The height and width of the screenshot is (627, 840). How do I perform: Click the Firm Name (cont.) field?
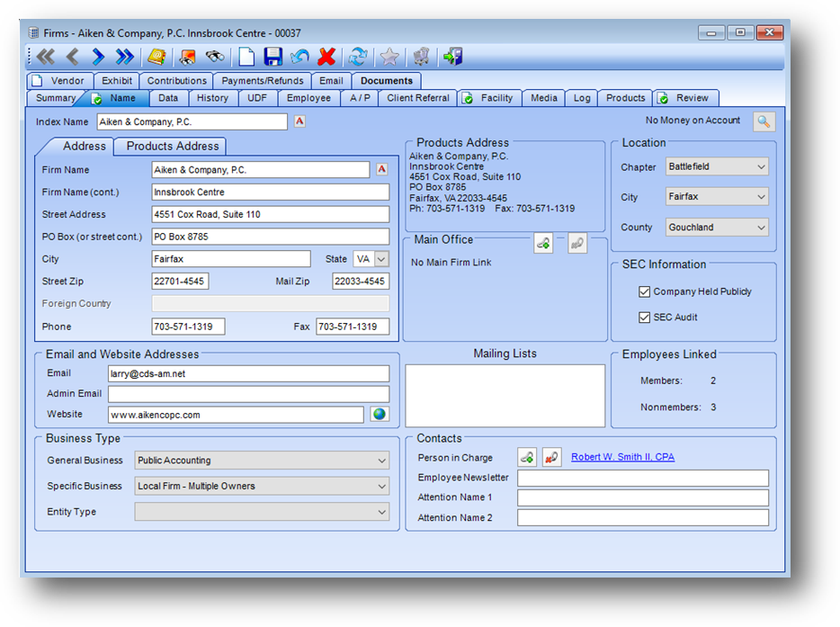[271, 192]
